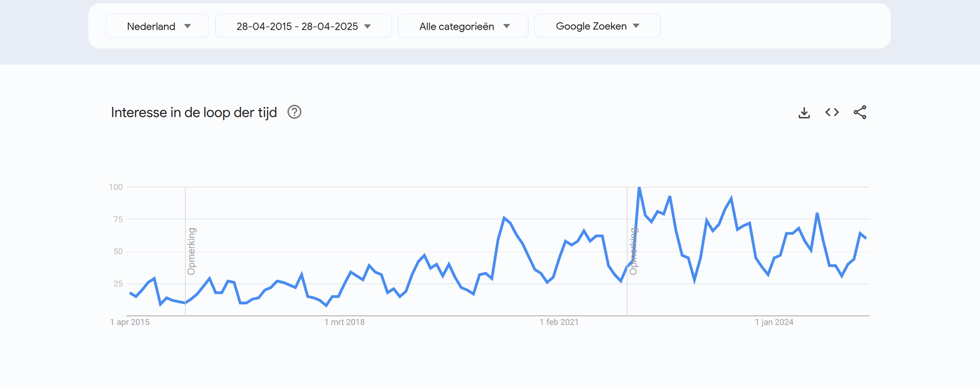Open the Google Zoeken search type selector
This screenshot has height=389, width=980.
[597, 26]
